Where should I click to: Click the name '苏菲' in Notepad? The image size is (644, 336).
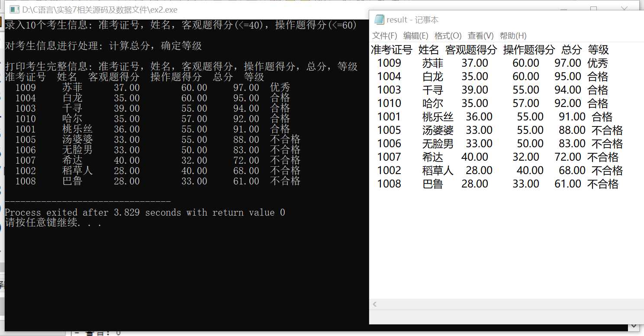(433, 63)
